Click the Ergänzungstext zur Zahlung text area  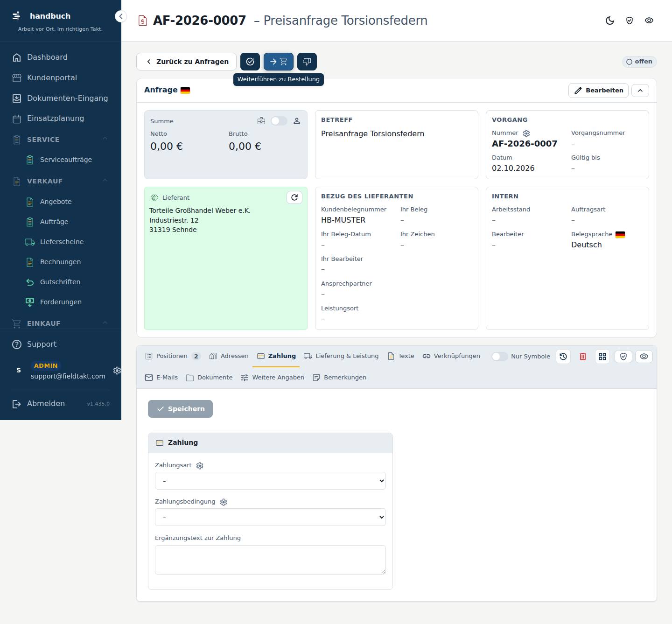[270, 560]
